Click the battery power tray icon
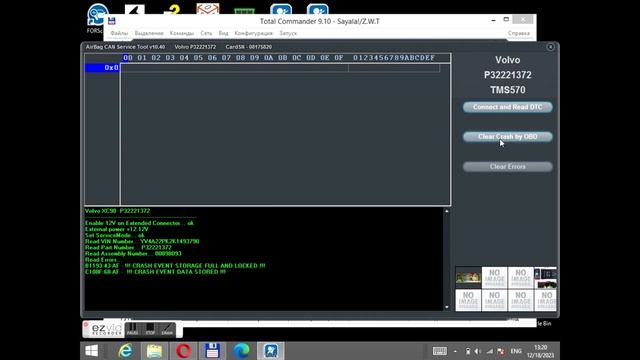Viewport: 640px width, 360px height. (x=468, y=351)
